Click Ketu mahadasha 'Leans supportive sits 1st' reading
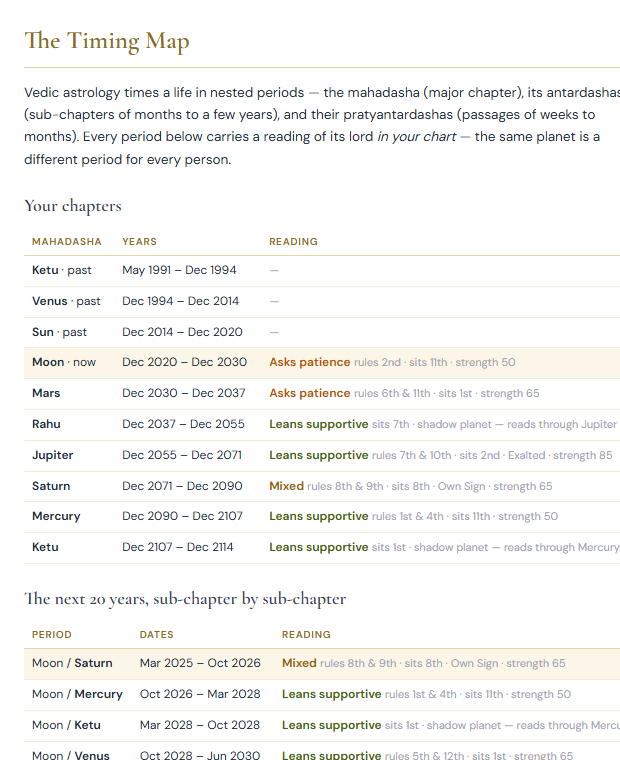 pyautogui.click(x=444, y=547)
